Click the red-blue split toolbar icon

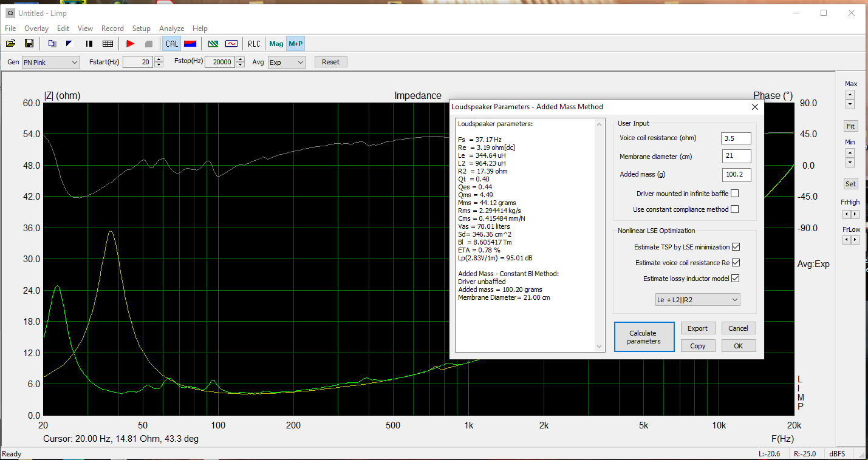click(190, 44)
